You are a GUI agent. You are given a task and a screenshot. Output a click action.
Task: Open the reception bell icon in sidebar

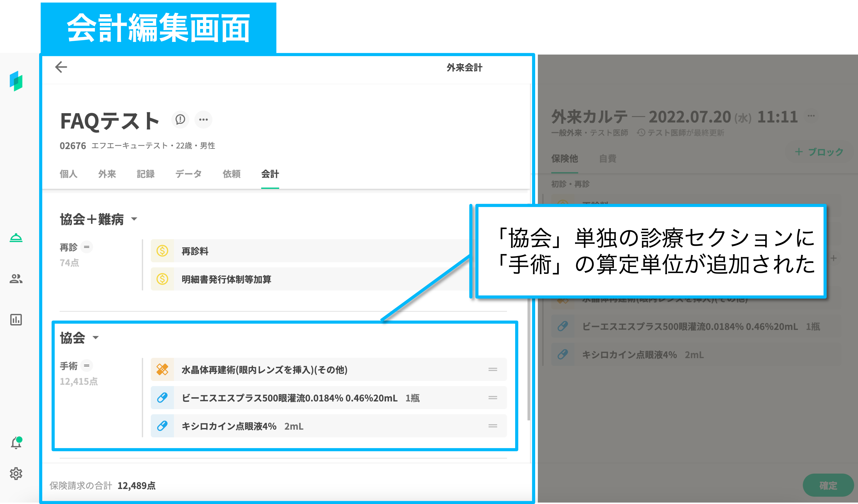click(16, 238)
